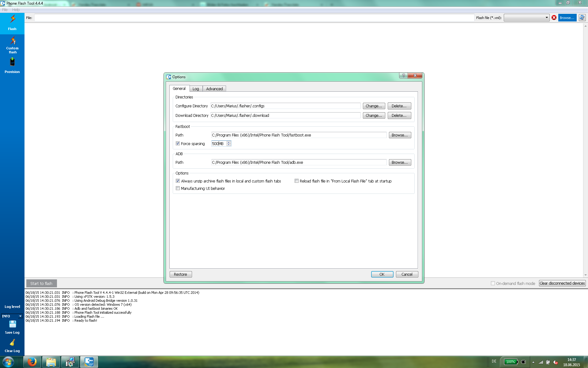Click the clock in the system tray
This screenshot has width=588, height=368.
click(571, 362)
